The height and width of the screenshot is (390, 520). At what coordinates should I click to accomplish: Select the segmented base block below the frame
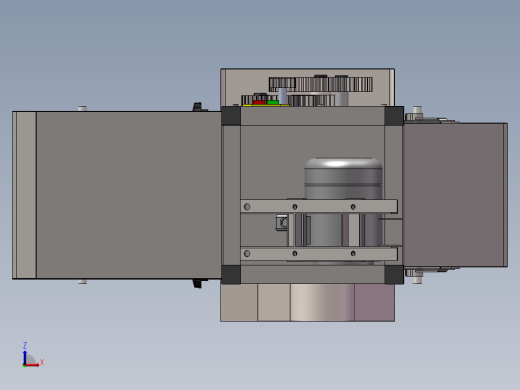(307, 303)
